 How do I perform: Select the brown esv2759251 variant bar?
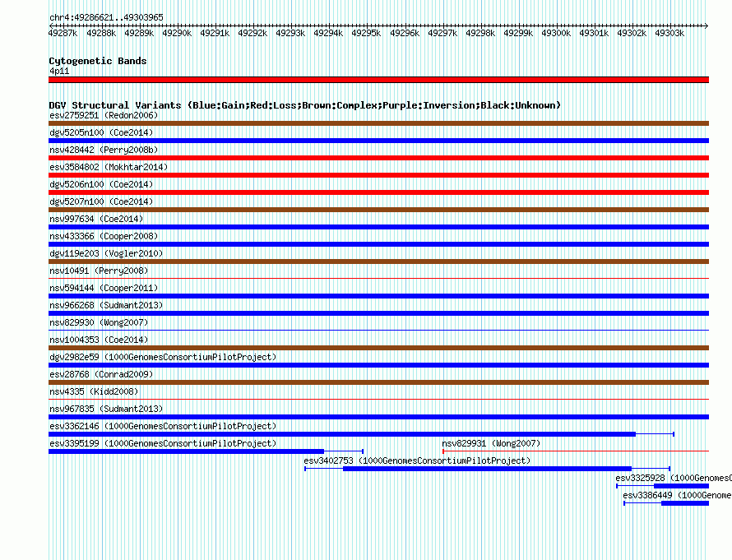[378, 123]
